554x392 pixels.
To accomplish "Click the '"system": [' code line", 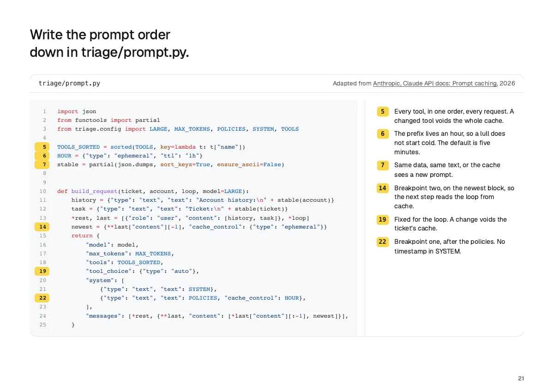I will 105,280.
